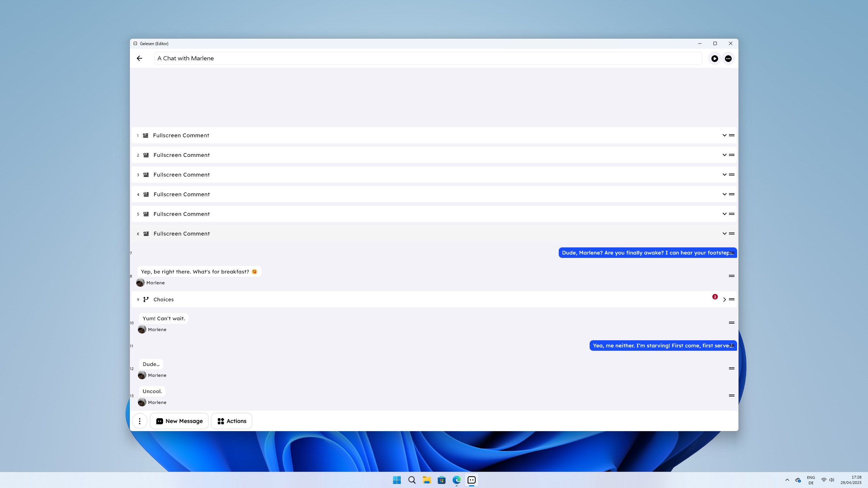Expand the Choices item chevron
Screen dimensions: 868x488
tap(724, 299)
